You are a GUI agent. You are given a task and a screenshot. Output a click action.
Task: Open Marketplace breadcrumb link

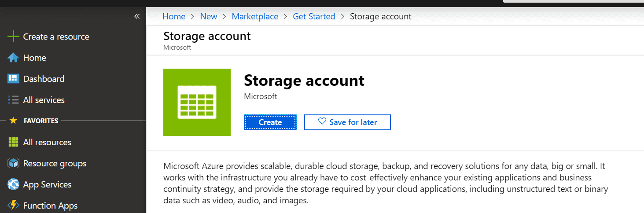click(x=255, y=17)
